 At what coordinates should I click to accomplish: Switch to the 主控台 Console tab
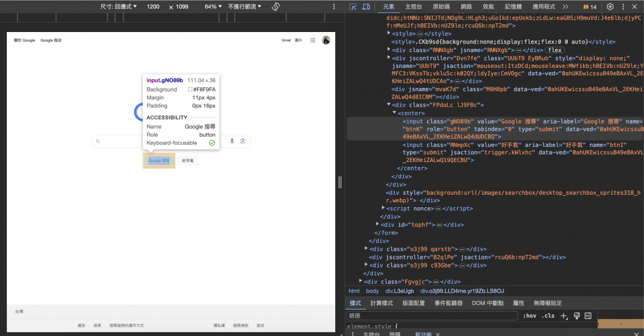point(413,6)
